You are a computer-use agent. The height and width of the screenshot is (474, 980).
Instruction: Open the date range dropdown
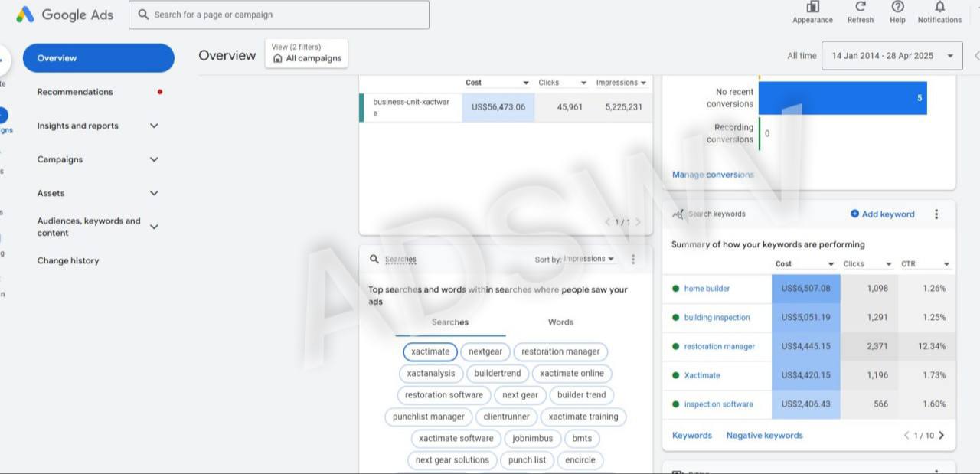(892, 56)
